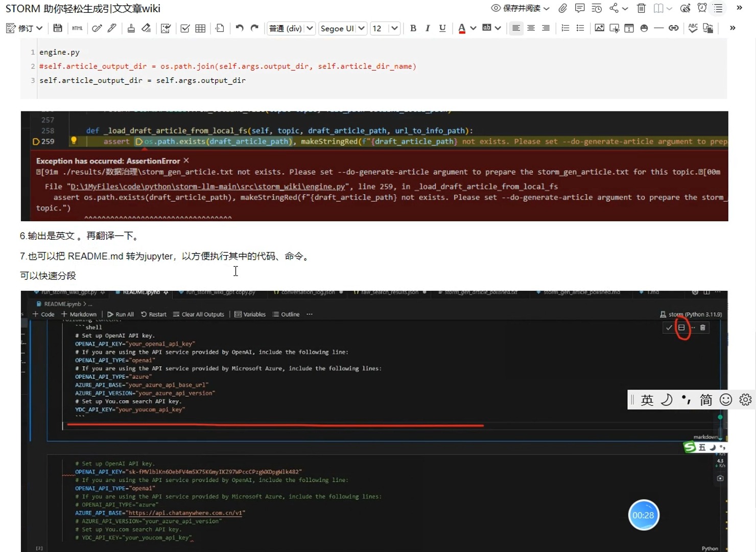
Task: Insert a code block
Action: point(220,28)
